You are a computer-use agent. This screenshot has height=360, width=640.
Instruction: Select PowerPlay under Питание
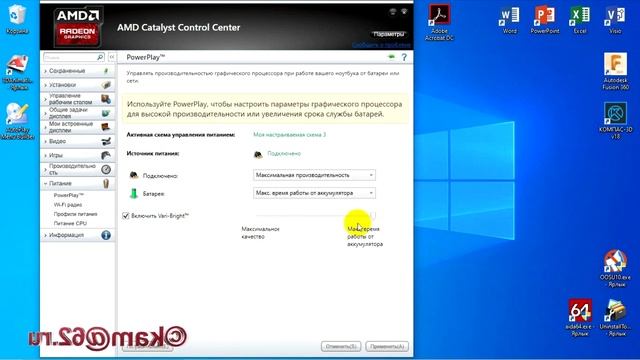point(69,195)
